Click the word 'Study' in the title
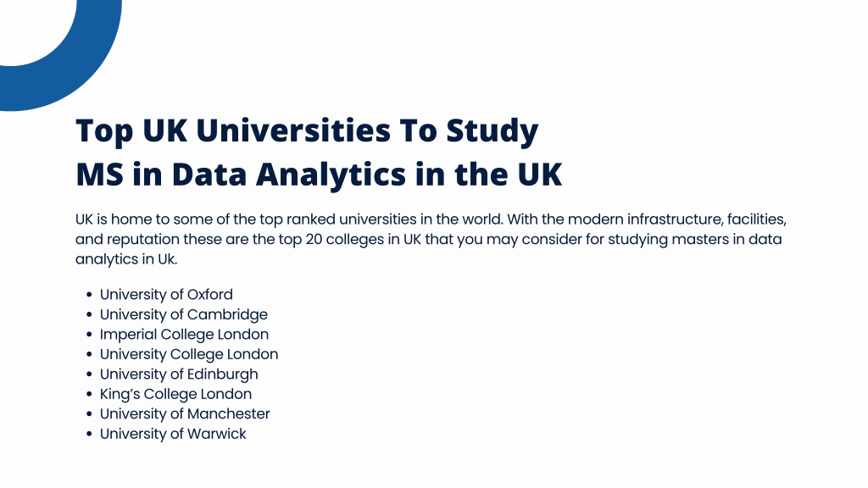 point(492,132)
